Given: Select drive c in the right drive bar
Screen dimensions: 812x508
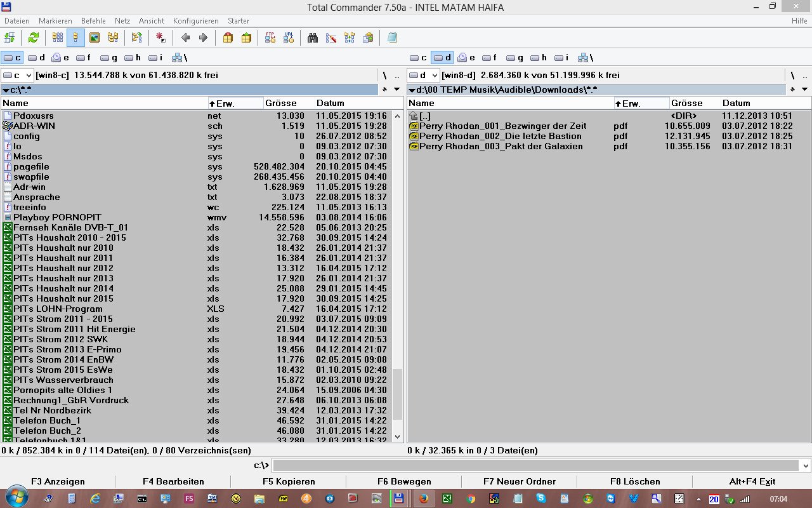Looking at the screenshot, I should [419, 58].
